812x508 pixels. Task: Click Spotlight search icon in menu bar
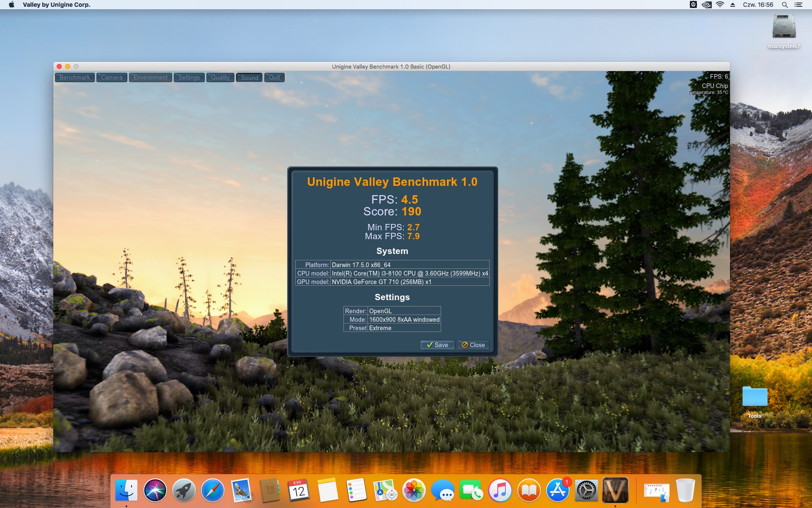click(x=785, y=5)
